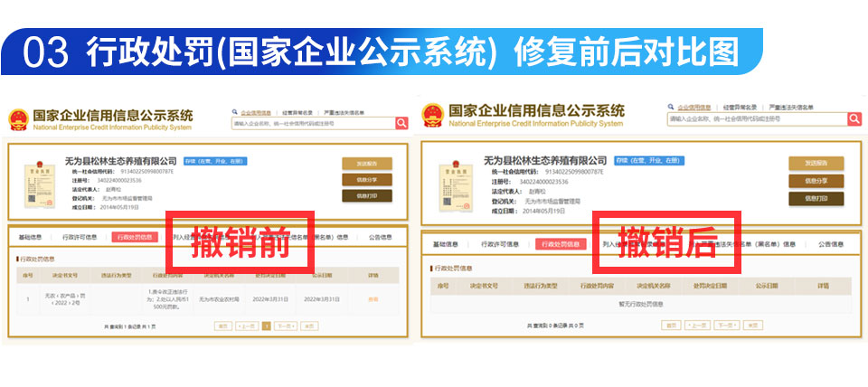Image resolution: width=868 pixels, height=387 pixels.
Task: Click the red search icon in right panel
Action: tap(854, 119)
